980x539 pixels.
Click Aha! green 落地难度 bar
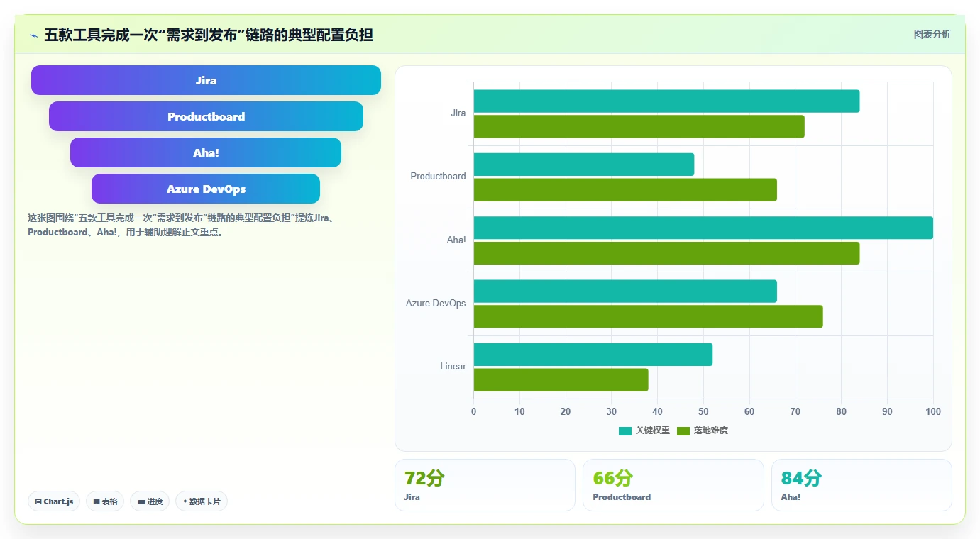point(666,253)
